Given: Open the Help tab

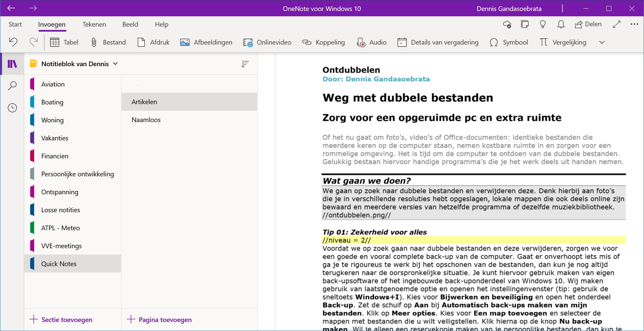Looking at the screenshot, I should tap(162, 24).
